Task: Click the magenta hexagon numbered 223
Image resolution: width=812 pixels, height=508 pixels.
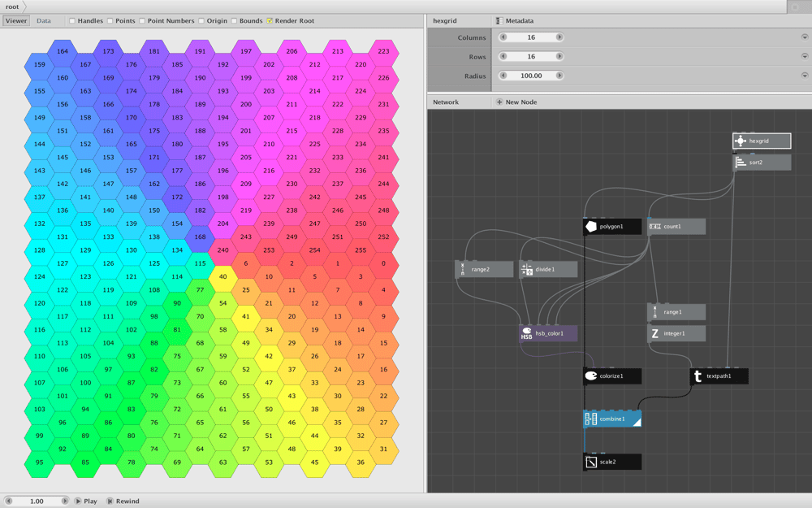Action: pyautogui.click(x=383, y=51)
